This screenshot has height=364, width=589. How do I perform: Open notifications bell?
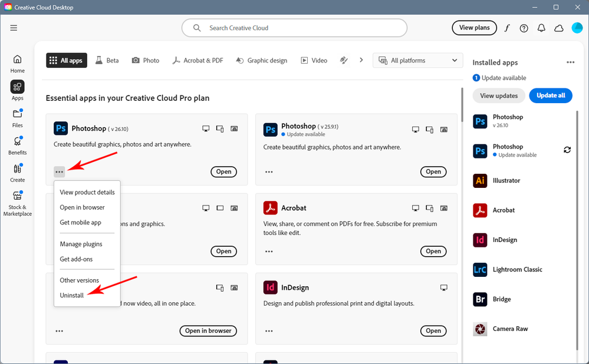(541, 28)
